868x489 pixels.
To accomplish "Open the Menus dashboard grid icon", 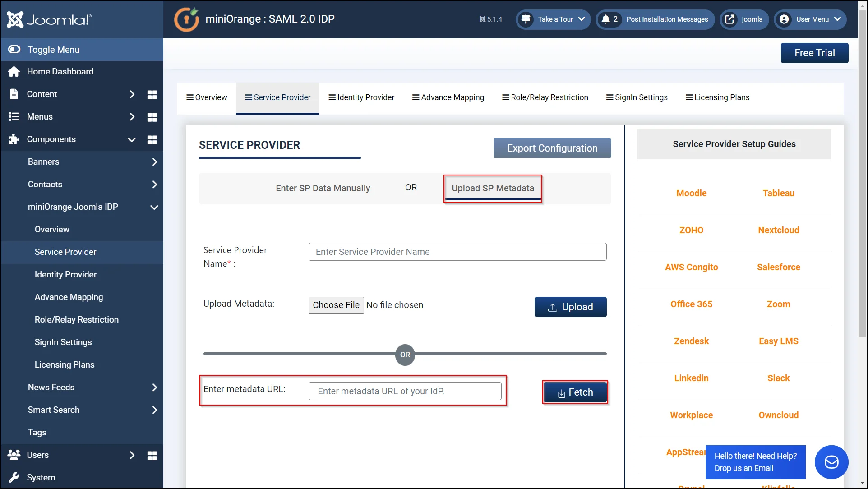I will (x=152, y=117).
